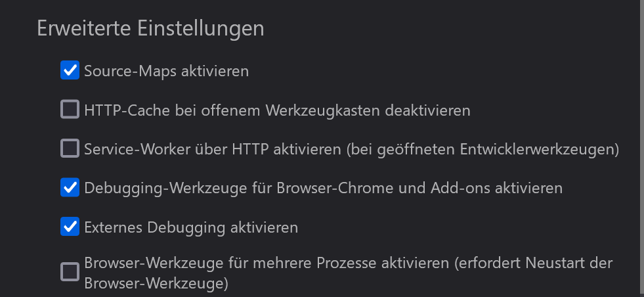Viewport: 644px width, 297px height.
Task: Click the "(erfordert Neustart der" hint text
Action: tap(533, 264)
